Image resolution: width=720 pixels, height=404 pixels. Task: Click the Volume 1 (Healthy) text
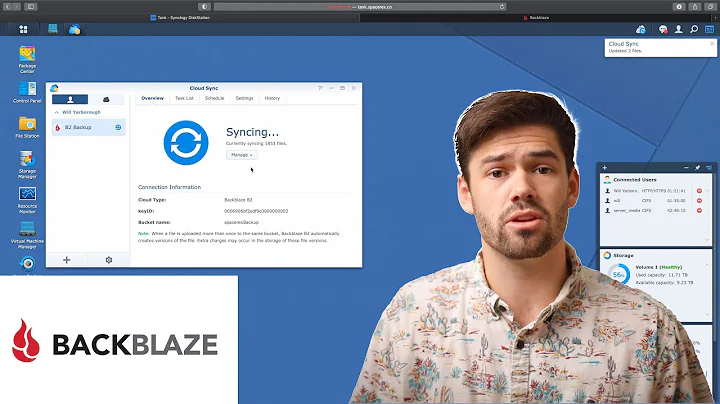(x=658, y=267)
